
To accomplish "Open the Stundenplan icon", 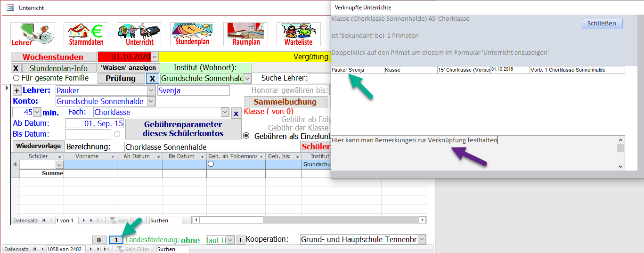I will point(192,34).
